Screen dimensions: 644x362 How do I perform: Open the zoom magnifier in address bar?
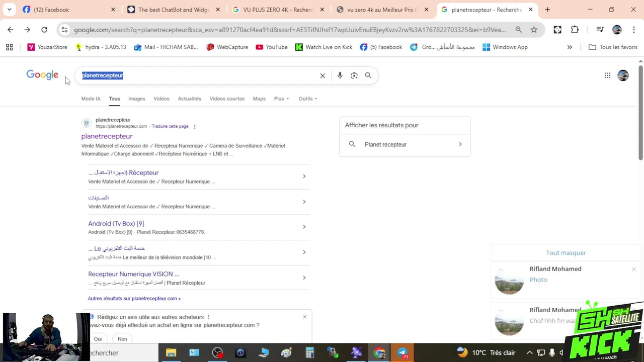tap(518, 30)
